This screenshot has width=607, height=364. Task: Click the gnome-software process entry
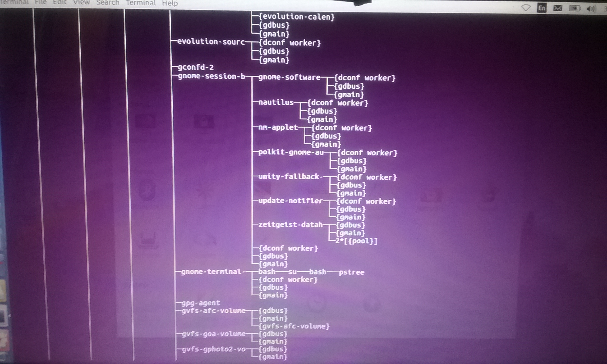(289, 77)
